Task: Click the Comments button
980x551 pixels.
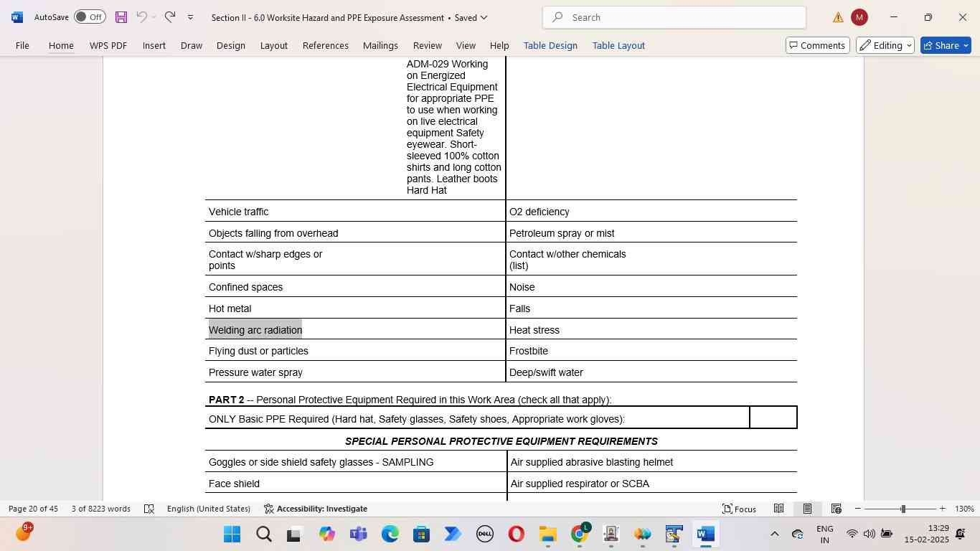Action: tap(818, 45)
